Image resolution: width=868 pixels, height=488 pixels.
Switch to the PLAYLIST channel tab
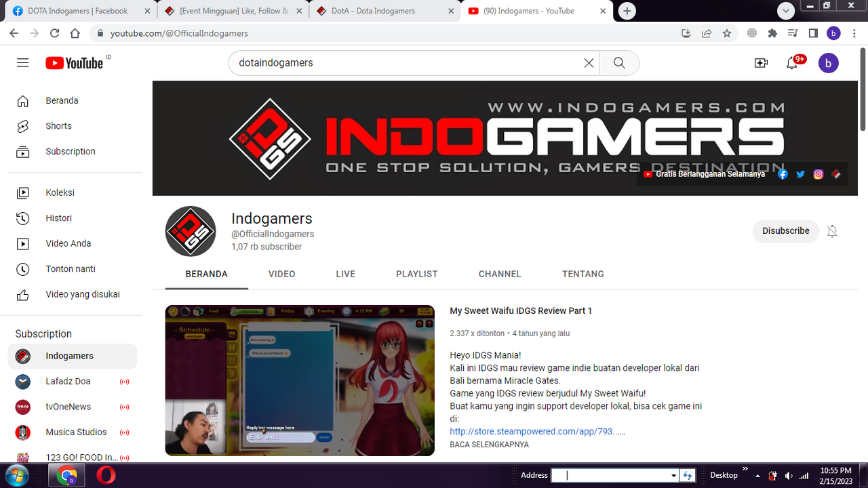[417, 274]
